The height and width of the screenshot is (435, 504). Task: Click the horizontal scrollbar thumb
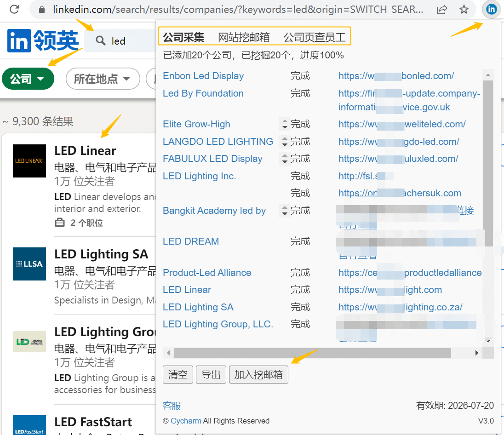312,353
